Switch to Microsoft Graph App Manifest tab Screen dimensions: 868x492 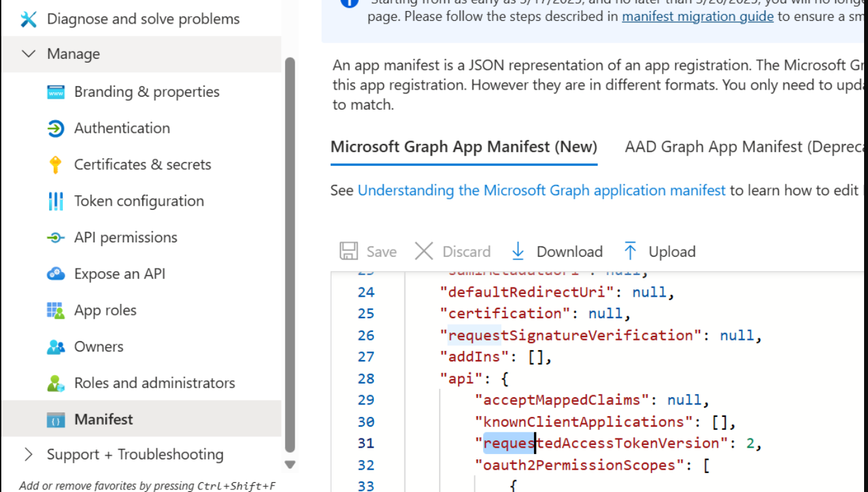[x=464, y=147]
